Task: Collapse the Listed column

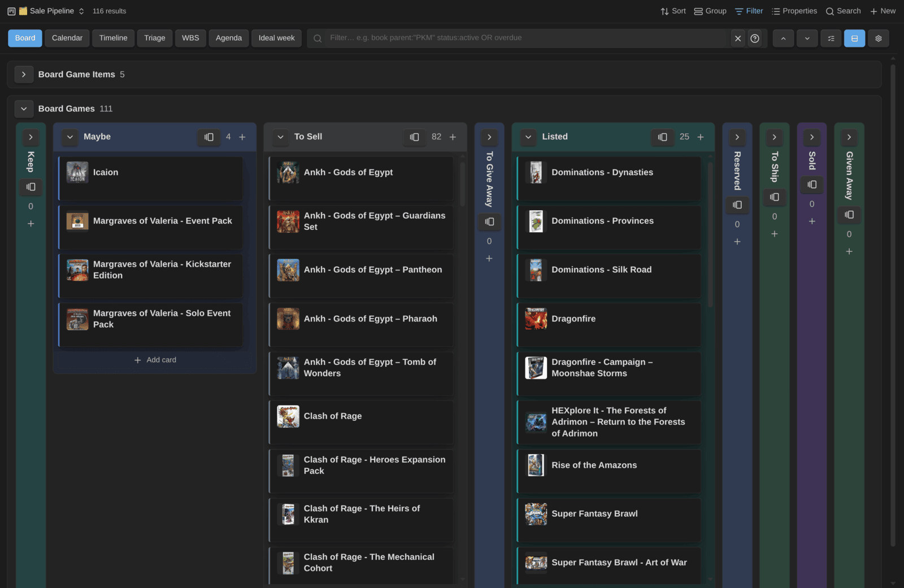Action: pyautogui.click(x=528, y=137)
